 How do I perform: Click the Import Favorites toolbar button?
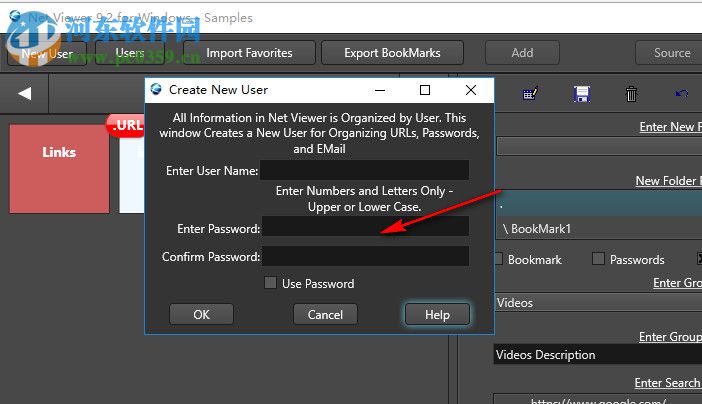pyautogui.click(x=249, y=53)
